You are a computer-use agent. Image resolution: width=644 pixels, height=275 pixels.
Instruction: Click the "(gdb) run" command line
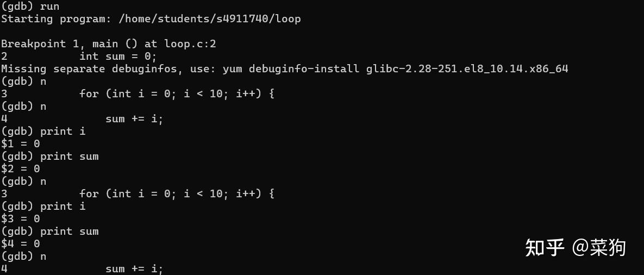coord(30,7)
